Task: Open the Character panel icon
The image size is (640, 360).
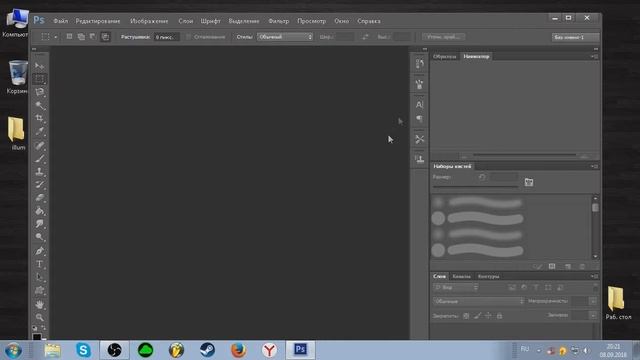Action: click(419, 104)
